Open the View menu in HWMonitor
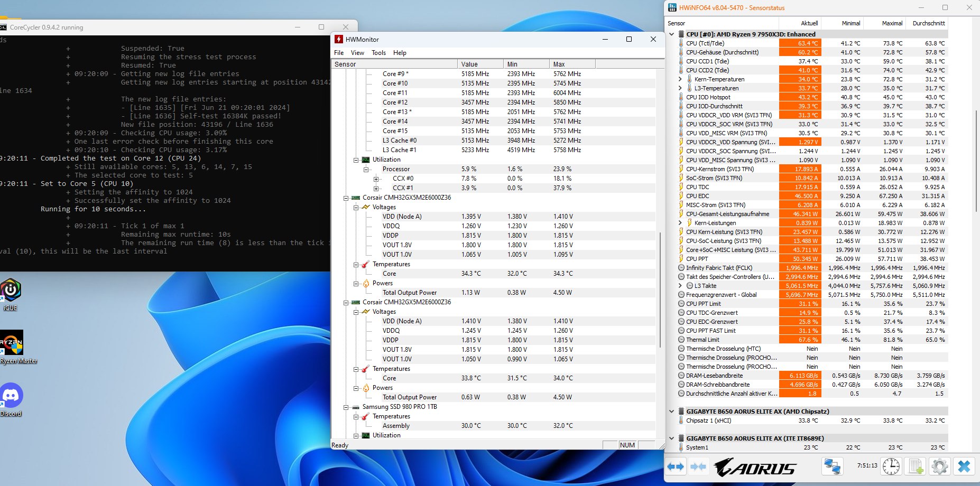The height and width of the screenshot is (486, 980). coord(357,53)
